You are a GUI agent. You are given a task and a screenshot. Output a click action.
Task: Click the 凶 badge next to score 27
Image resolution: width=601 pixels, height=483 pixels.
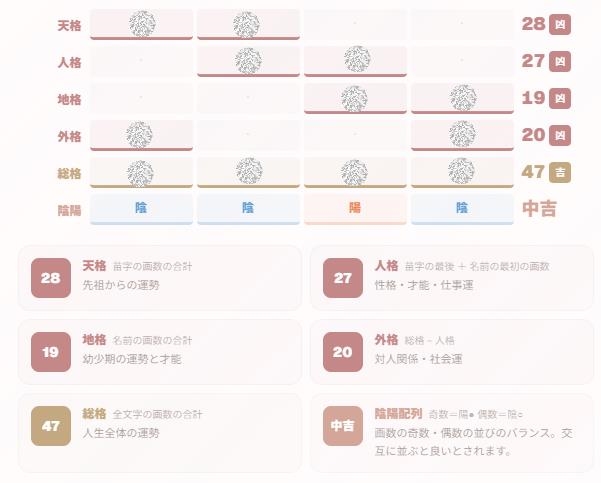coord(560,61)
